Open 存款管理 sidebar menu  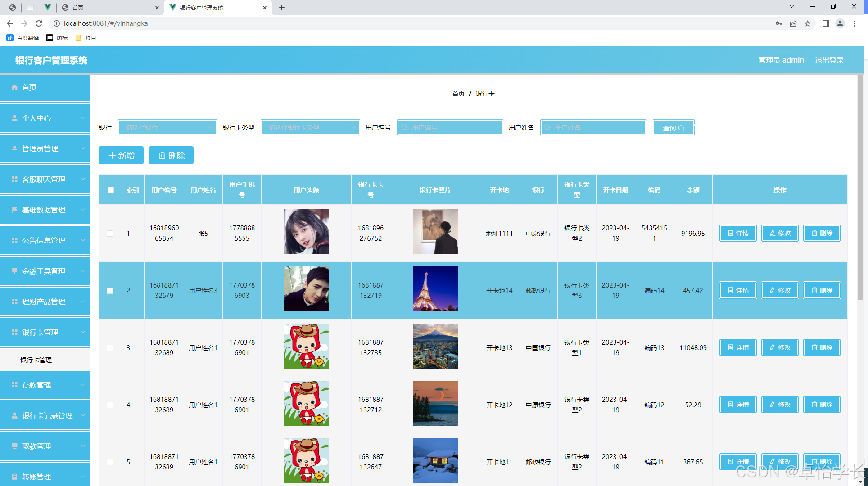coord(45,385)
